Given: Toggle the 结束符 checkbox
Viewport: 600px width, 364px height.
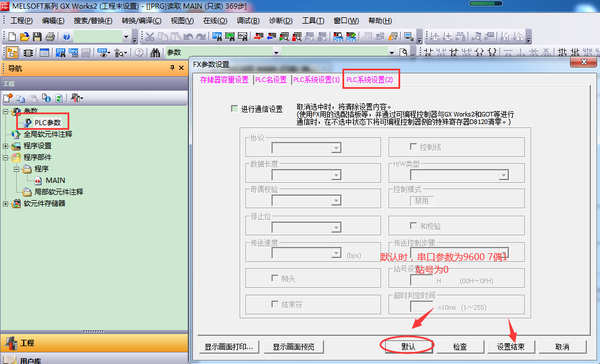Looking at the screenshot, I should point(275,305).
